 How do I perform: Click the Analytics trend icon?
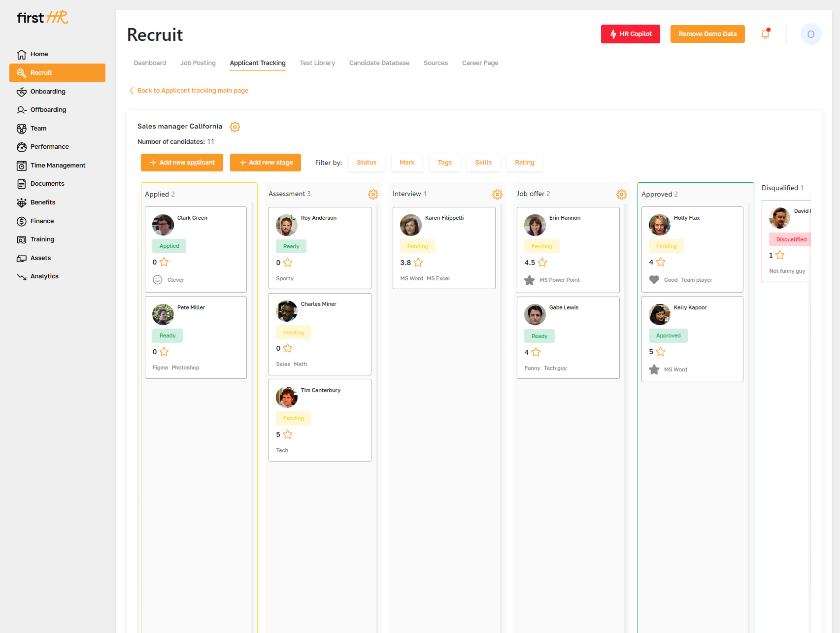(22, 276)
